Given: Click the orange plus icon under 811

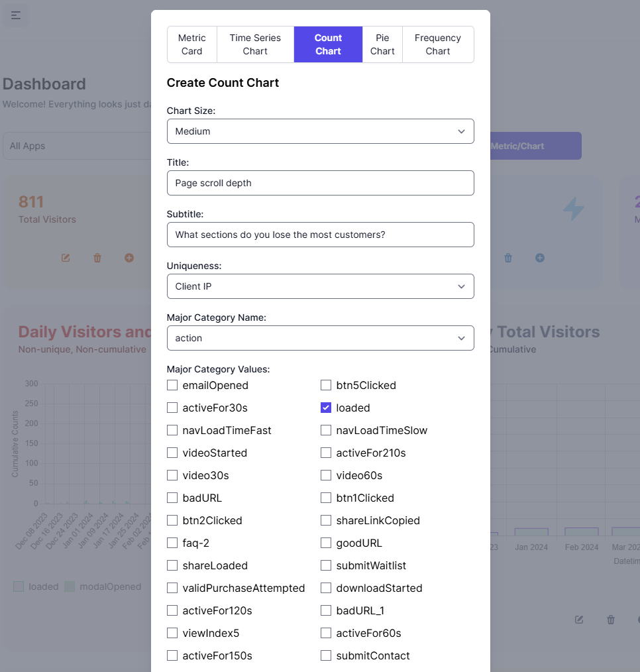Looking at the screenshot, I should pyautogui.click(x=129, y=258).
